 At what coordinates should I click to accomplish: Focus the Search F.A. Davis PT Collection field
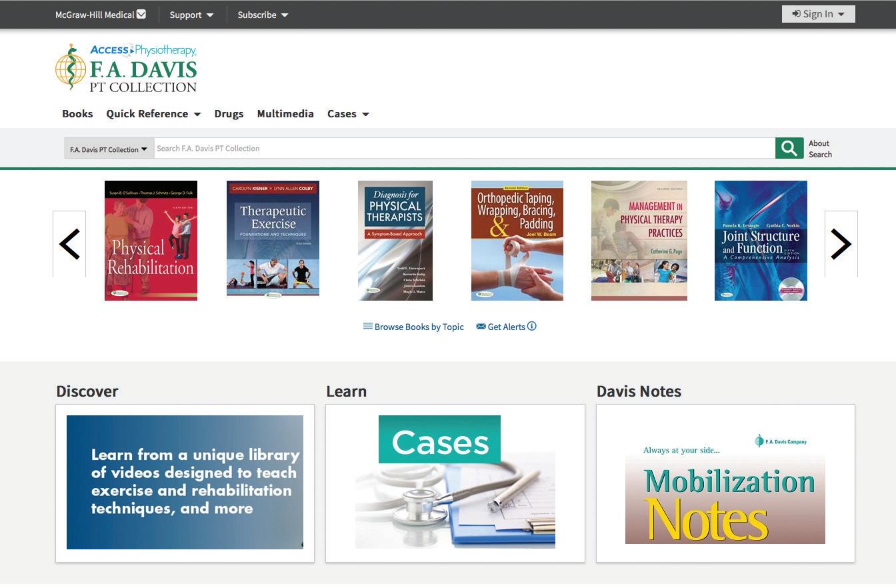click(465, 148)
